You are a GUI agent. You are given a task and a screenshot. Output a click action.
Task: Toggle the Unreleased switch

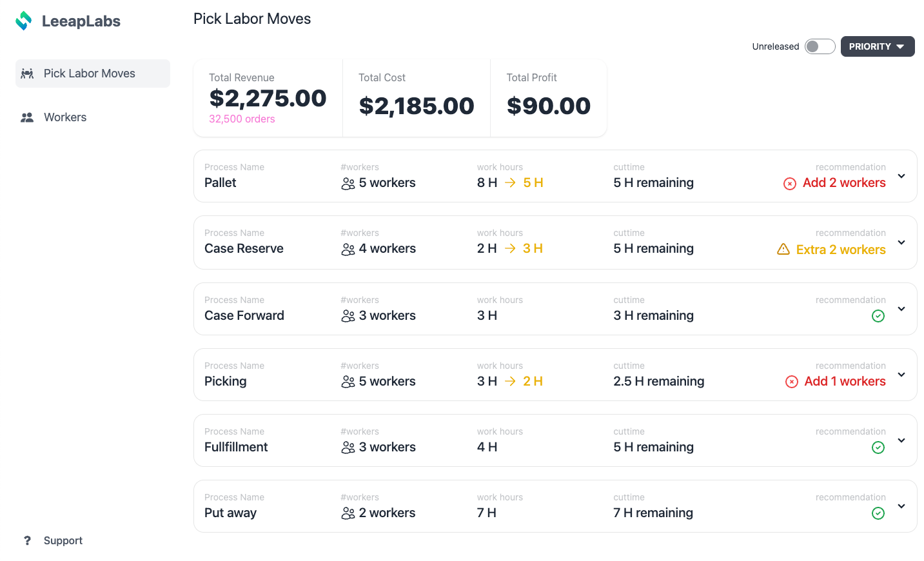tap(820, 46)
